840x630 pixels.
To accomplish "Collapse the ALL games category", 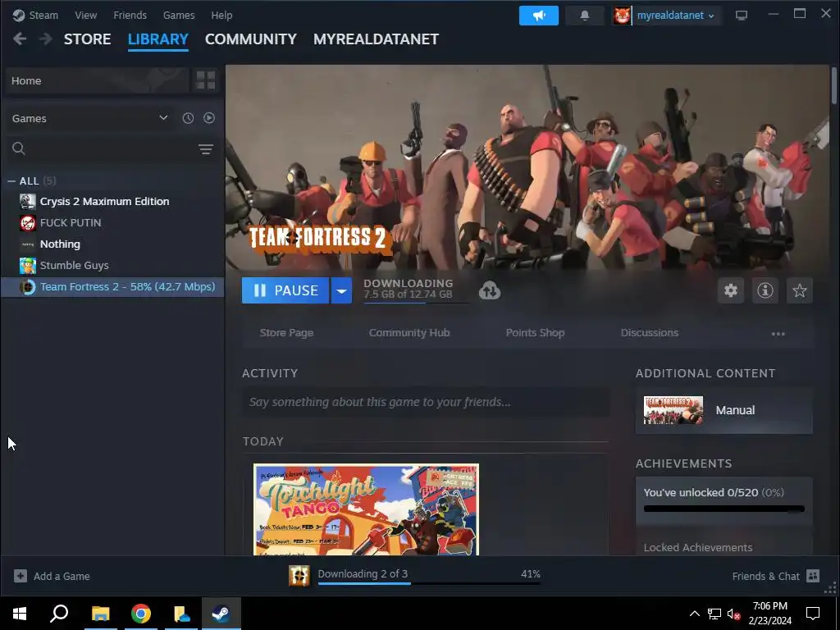I will pyautogui.click(x=11, y=181).
